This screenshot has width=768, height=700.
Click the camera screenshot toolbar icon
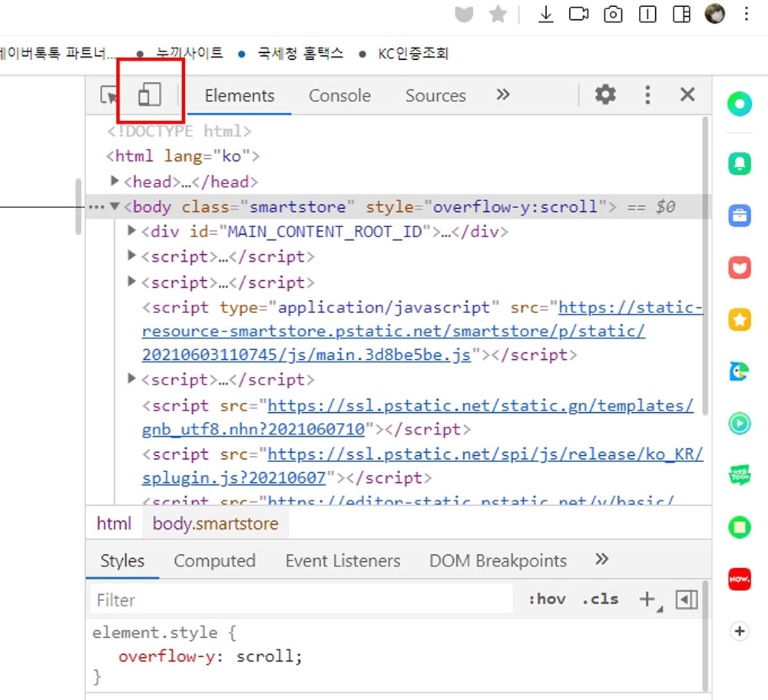click(613, 14)
